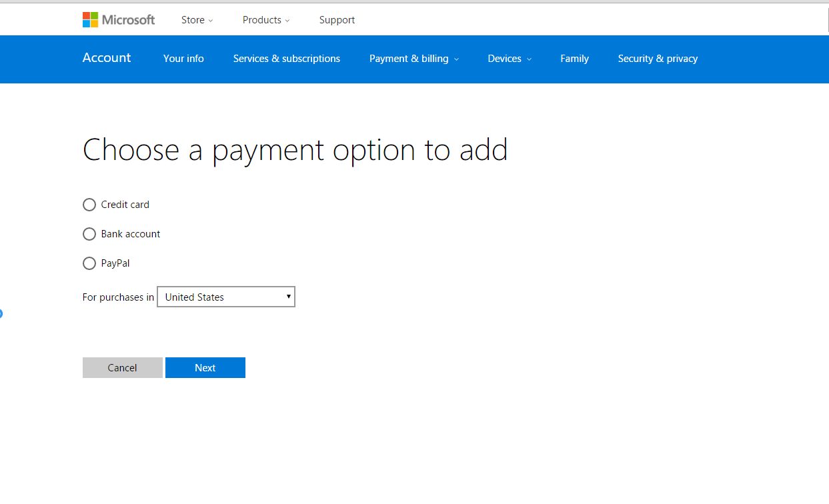Pick the PayPal radio button
829x504 pixels.
pos(89,263)
